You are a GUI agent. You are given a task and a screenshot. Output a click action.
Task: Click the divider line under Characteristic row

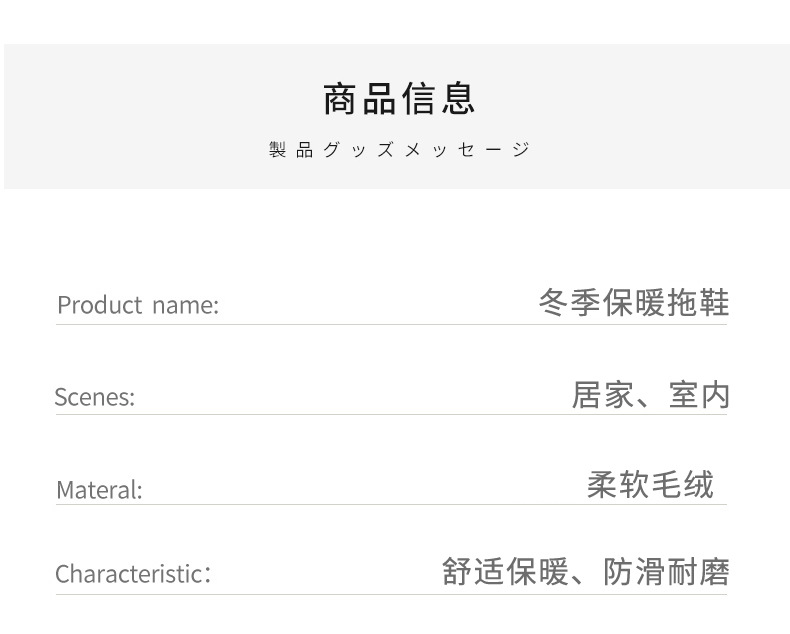pos(391,594)
